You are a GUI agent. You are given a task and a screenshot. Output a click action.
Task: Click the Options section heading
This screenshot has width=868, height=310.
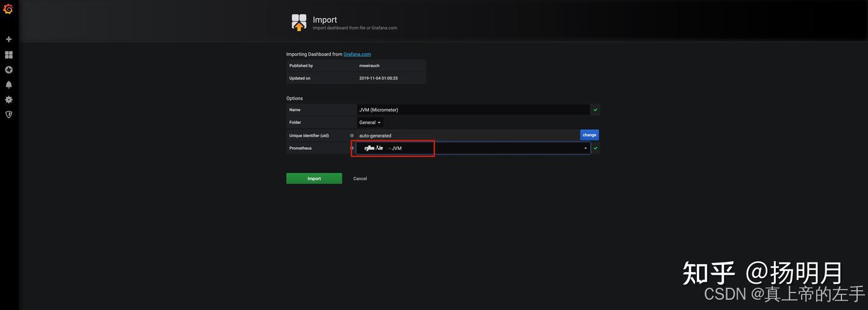pos(295,98)
